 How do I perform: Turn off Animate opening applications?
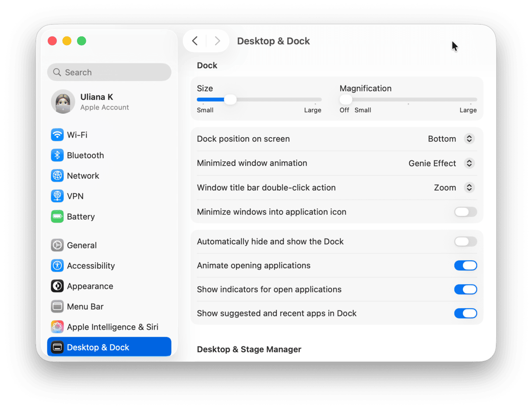tap(465, 266)
